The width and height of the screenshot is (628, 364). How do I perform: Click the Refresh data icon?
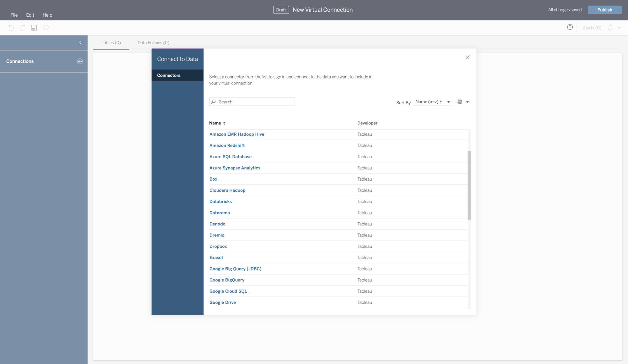pyautogui.click(x=46, y=28)
